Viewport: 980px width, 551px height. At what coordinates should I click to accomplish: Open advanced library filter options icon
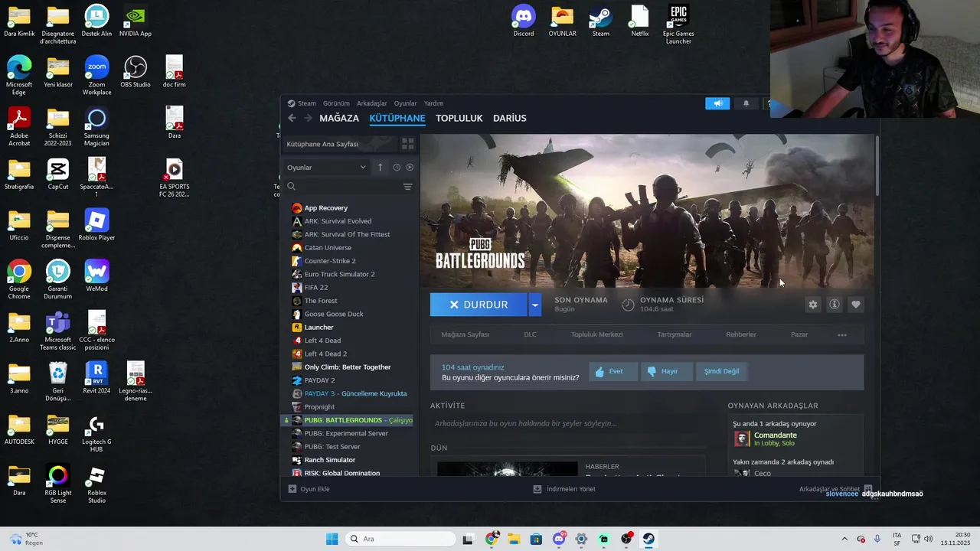click(x=407, y=187)
